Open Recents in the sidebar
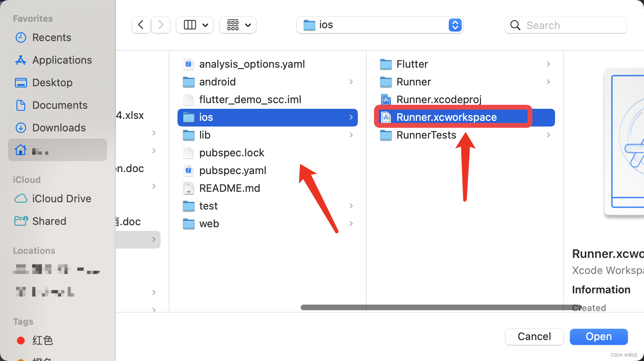644x361 pixels. (58, 37)
